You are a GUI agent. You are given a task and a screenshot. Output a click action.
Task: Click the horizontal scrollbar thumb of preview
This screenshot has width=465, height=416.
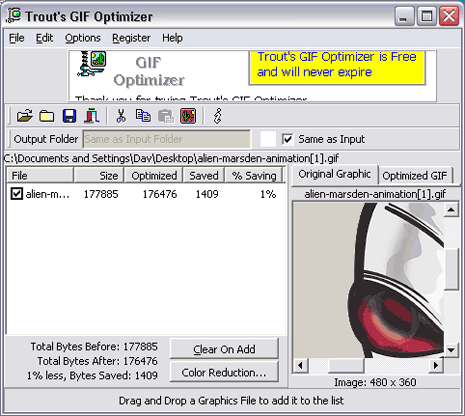346,365
